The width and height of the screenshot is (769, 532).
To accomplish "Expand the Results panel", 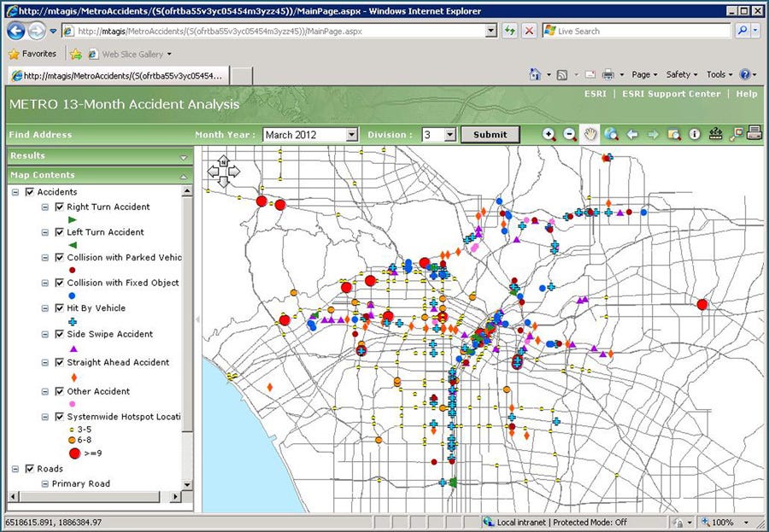I will pyautogui.click(x=184, y=157).
